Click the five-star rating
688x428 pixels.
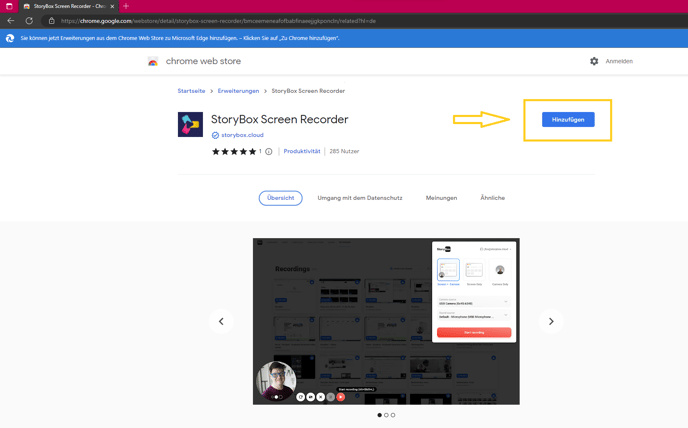pos(234,151)
